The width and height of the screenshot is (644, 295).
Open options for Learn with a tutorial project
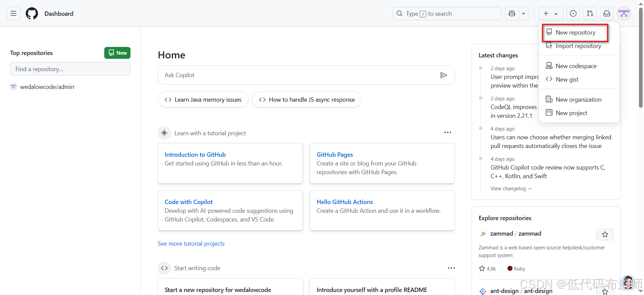pos(448,133)
